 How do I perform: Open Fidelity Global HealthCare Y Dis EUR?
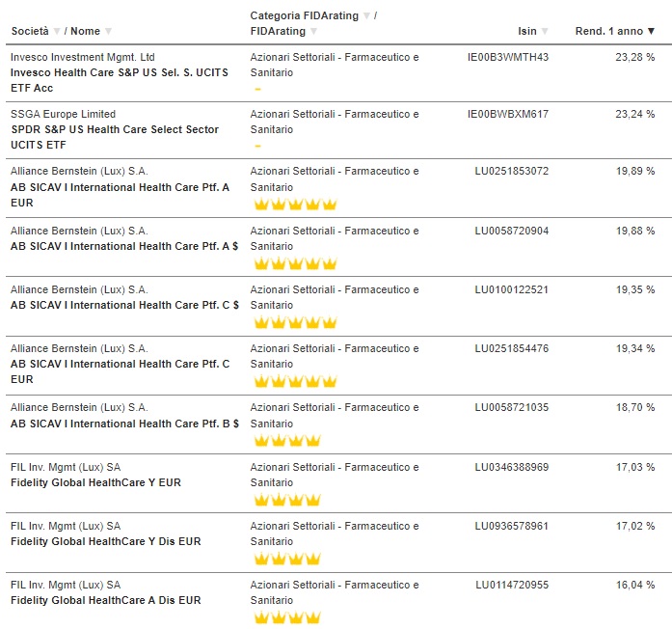click(105, 541)
